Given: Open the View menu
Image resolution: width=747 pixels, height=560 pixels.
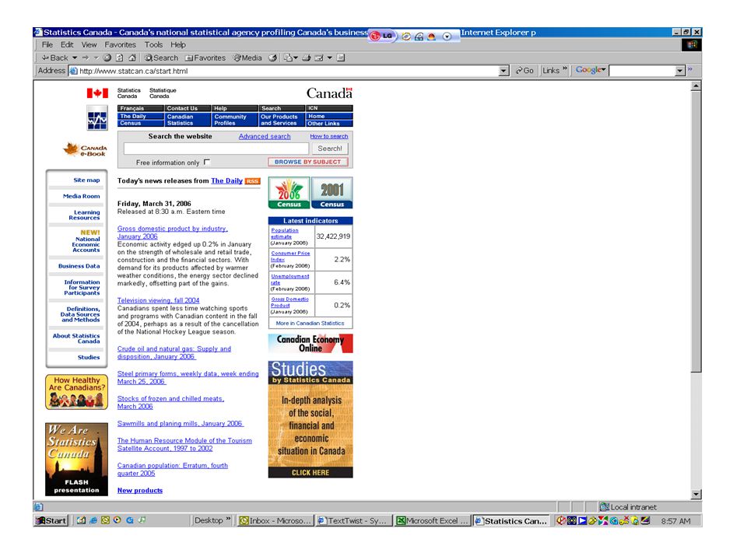Looking at the screenshot, I should pyautogui.click(x=89, y=44).
